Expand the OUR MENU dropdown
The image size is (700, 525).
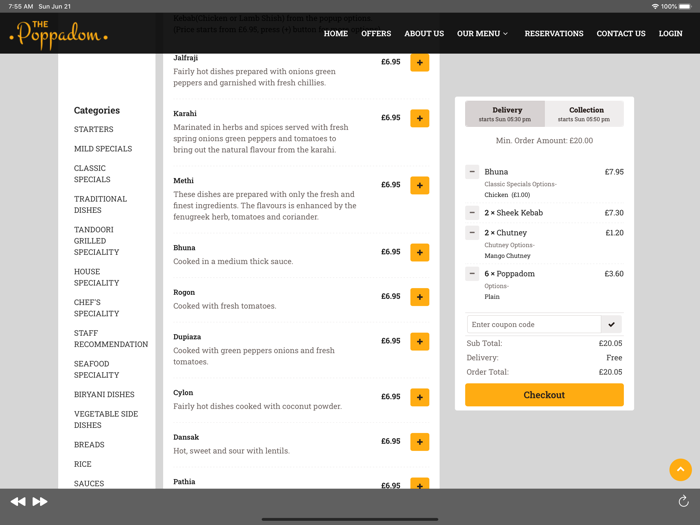[482, 33]
